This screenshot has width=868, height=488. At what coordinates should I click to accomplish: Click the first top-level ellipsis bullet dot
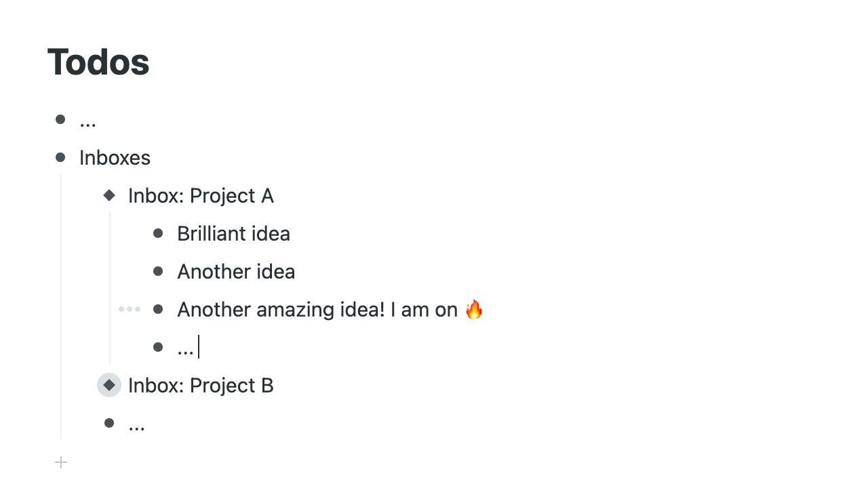point(60,119)
